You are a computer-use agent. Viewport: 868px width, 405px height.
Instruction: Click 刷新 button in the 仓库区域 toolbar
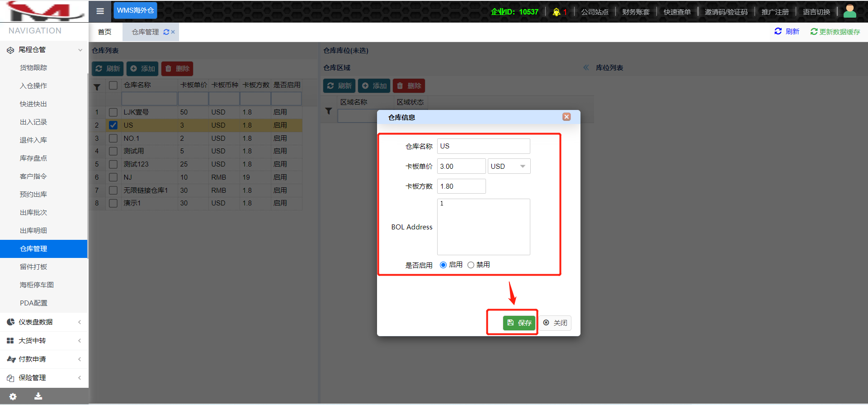[339, 86]
